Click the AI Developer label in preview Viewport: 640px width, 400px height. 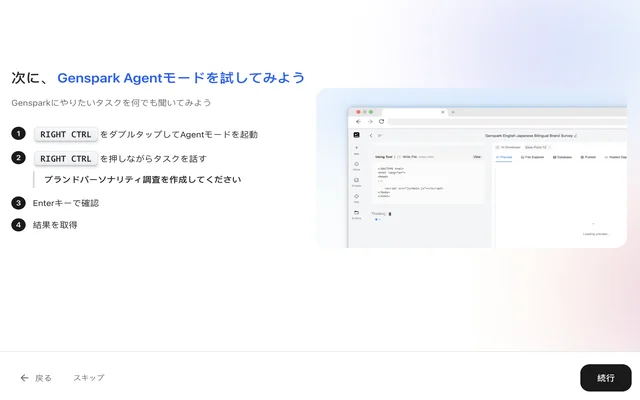pos(508,147)
